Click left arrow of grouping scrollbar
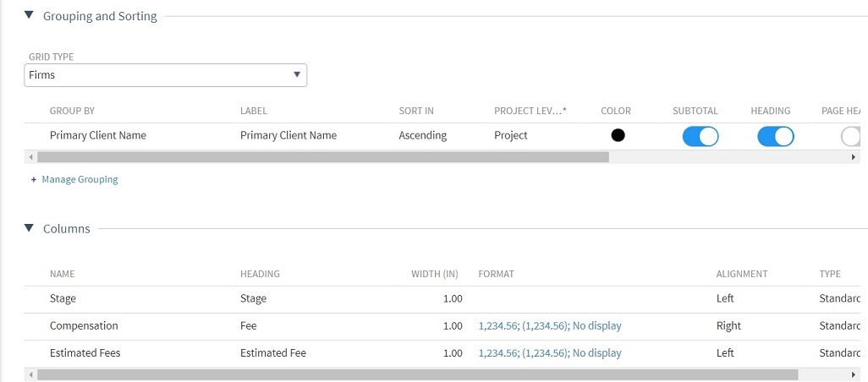The image size is (868, 382). (x=31, y=157)
